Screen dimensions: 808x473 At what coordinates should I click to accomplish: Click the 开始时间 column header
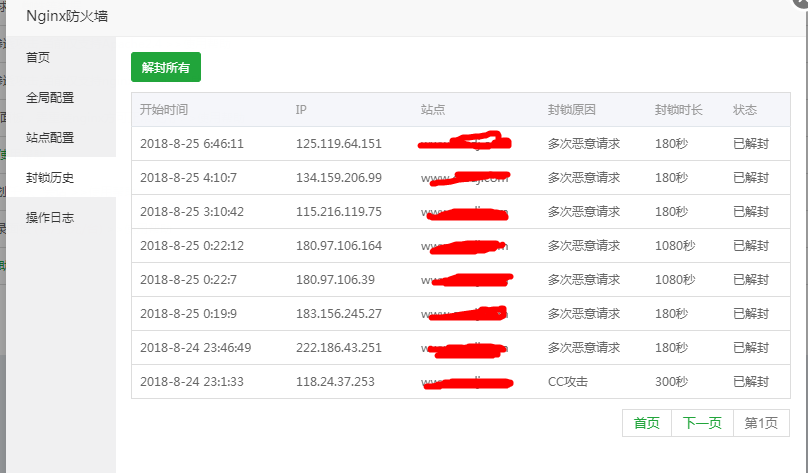tap(164, 109)
